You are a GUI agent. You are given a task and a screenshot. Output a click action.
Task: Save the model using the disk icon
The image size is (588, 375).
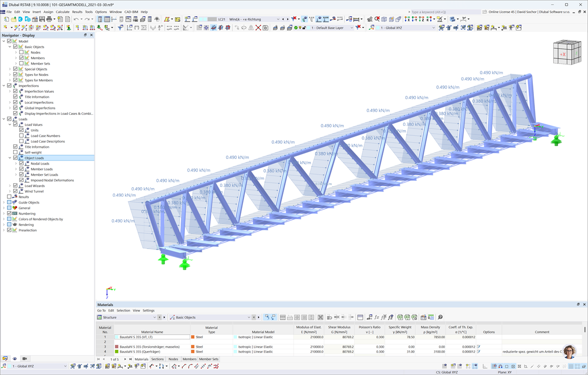point(42,20)
